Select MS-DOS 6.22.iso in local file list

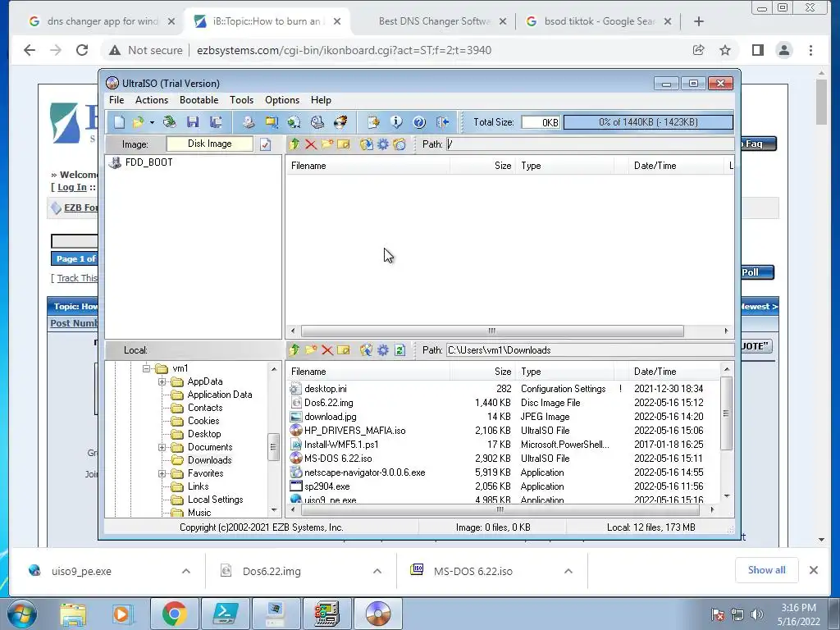[x=338, y=459]
